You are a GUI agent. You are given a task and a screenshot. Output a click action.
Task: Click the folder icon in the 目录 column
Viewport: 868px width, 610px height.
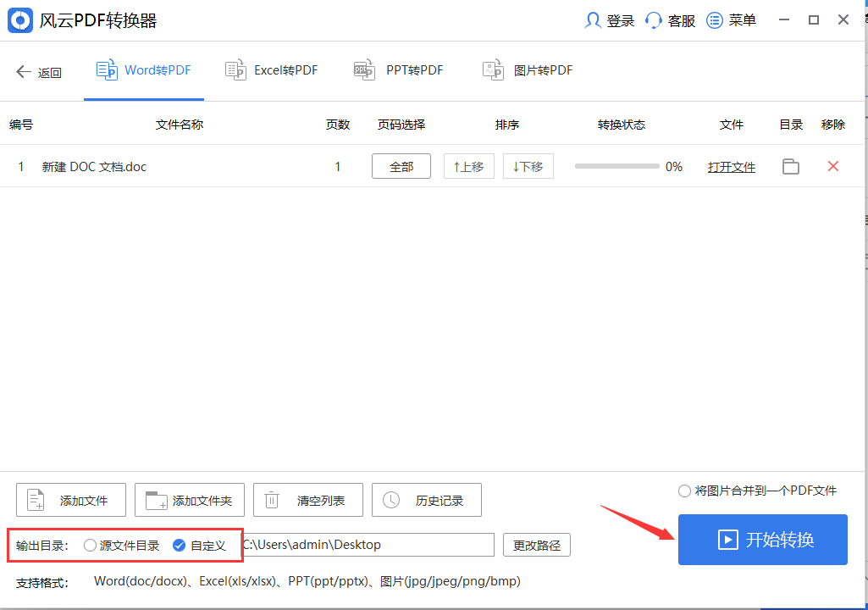[x=790, y=166]
